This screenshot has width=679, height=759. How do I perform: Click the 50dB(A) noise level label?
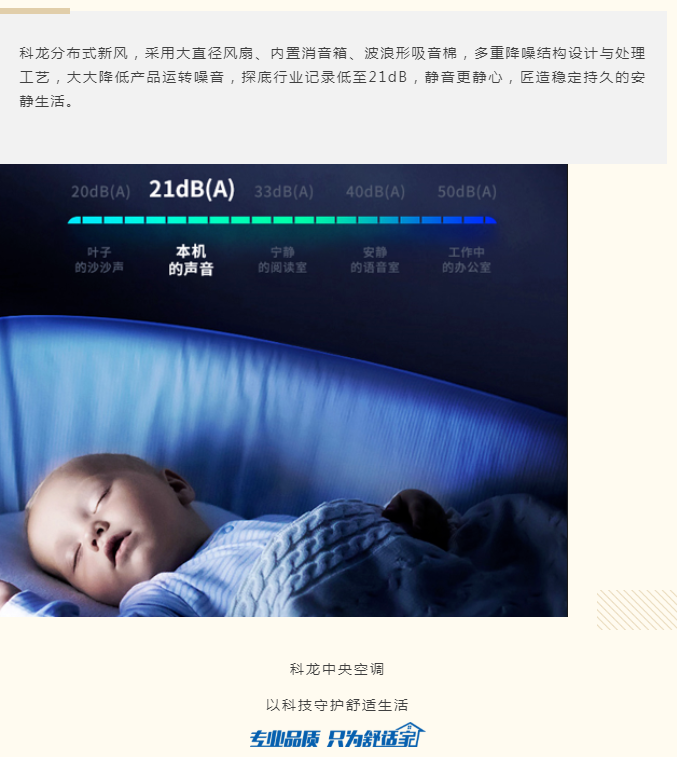coord(467,192)
